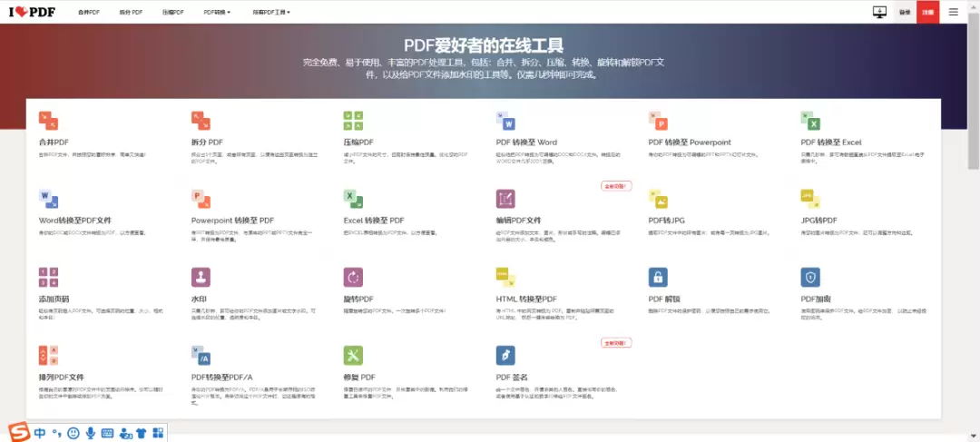Open the Repair PDF (修复 PDF) wrench icon
980x442 pixels.
(x=353, y=355)
